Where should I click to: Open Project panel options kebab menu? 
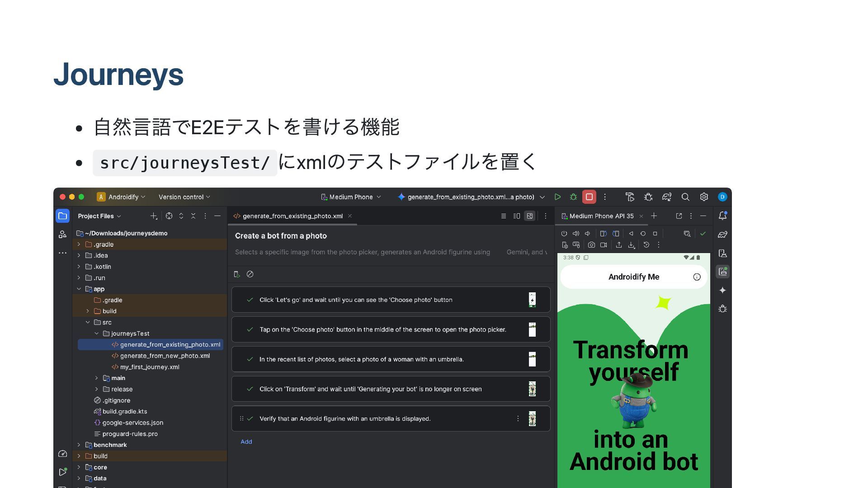205,216
